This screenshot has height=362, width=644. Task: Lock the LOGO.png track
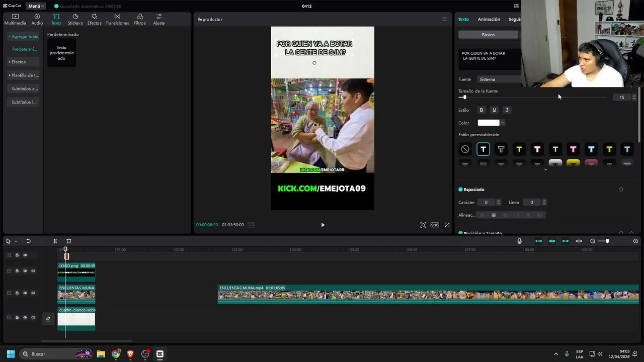pos(17,271)
